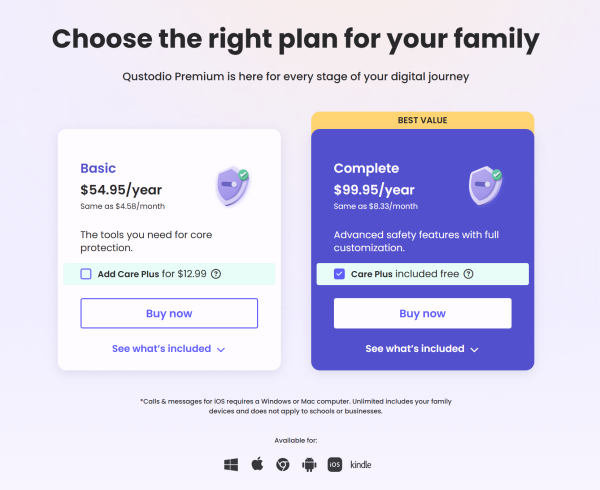Click the Apple Mac platform icon

257,465
